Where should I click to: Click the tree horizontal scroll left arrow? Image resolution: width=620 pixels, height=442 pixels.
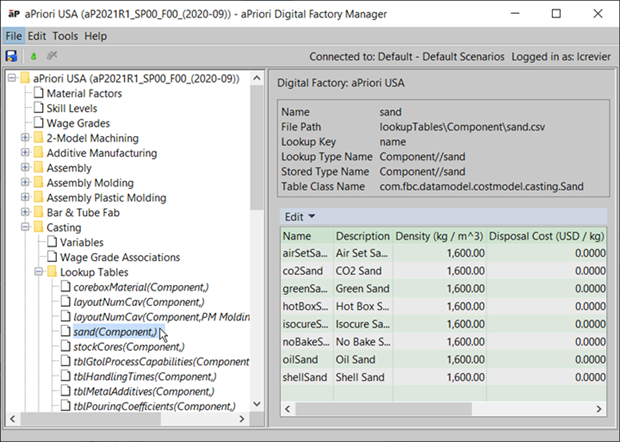[x=13, y=419]
